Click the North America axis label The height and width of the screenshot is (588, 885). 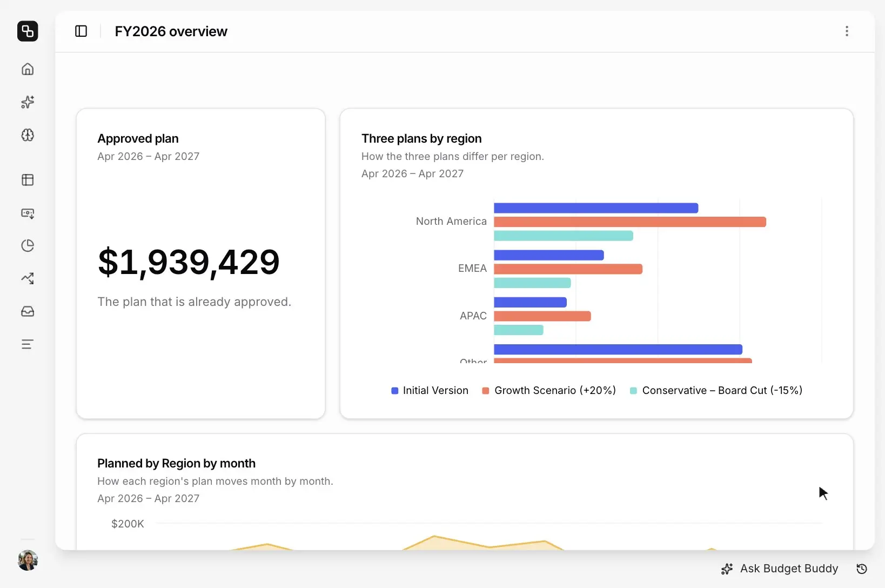[451, 221]
